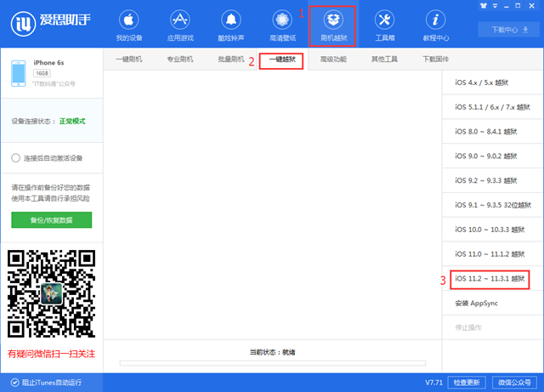
Task: Open 下载中心 download center
Action: (x=510, y=30)
